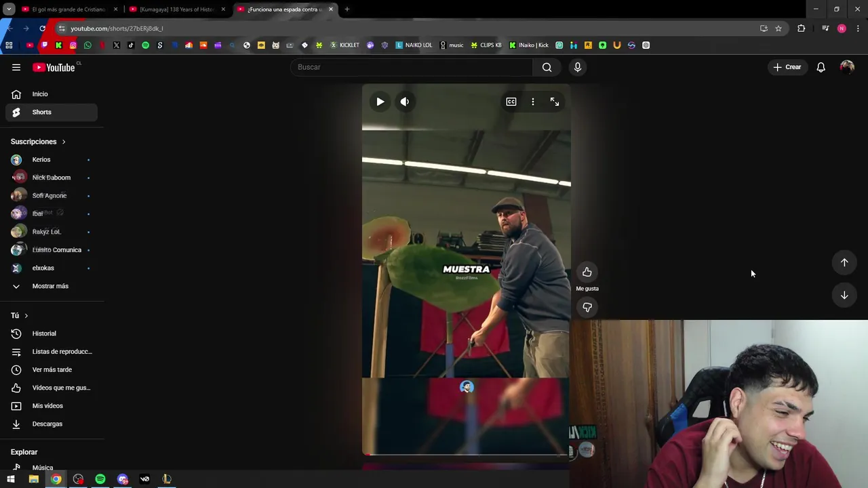
Task: Bookmark this page with the star
Action: click(x=778, y=28)
